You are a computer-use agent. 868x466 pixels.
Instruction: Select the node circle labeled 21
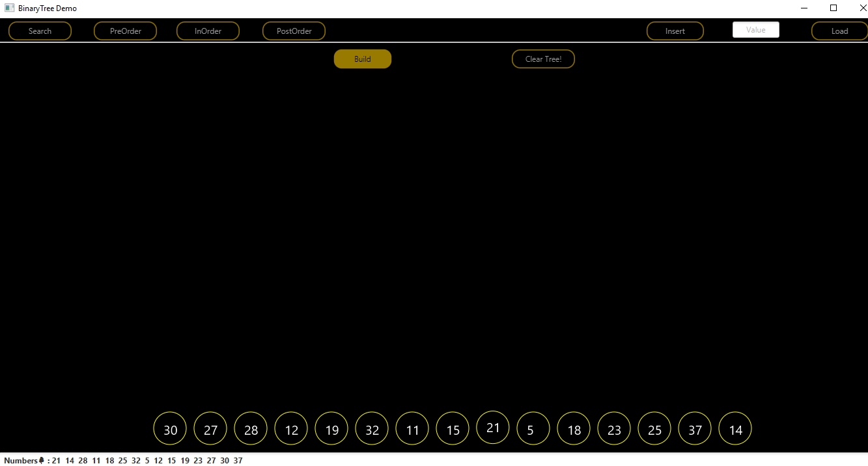(492, 427)
